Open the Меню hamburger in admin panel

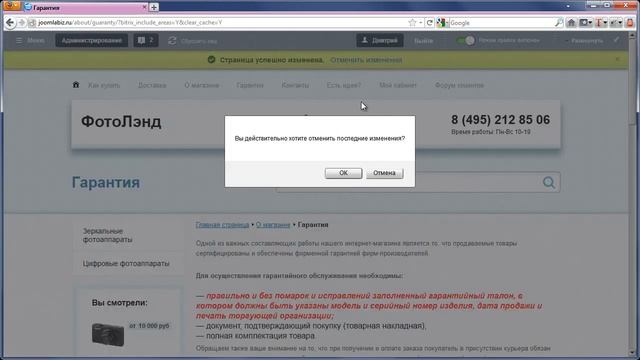[x=30, y=40]
